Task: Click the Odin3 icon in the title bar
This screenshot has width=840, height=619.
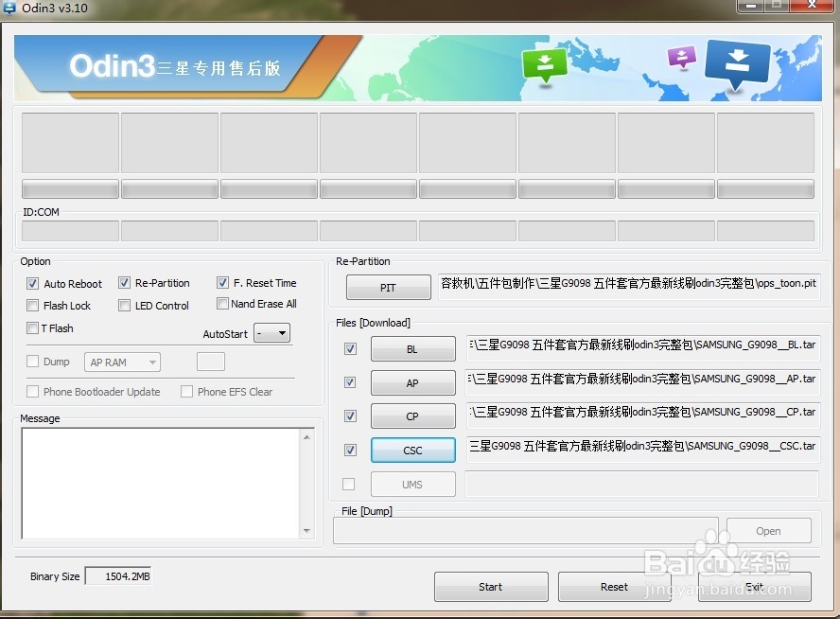Action: (9, 9)
